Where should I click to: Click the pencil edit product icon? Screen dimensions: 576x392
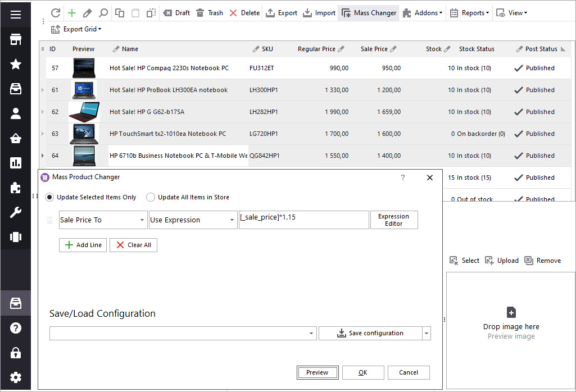(x=87, y=13)
